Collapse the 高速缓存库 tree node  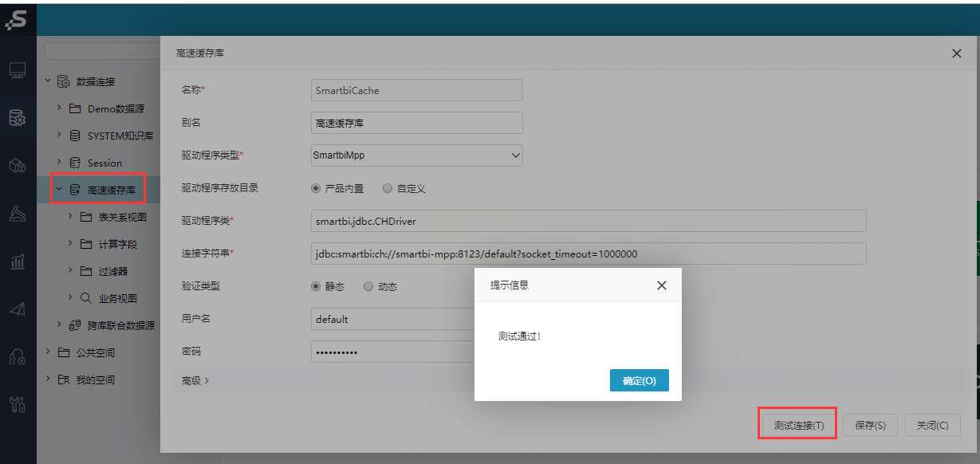coord(59,190)
